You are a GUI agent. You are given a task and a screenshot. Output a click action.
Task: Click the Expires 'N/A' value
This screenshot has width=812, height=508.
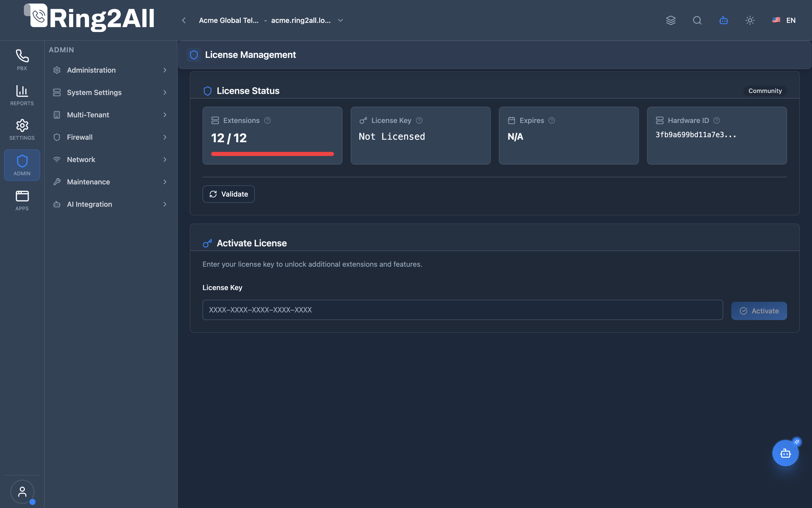(515, 136)
